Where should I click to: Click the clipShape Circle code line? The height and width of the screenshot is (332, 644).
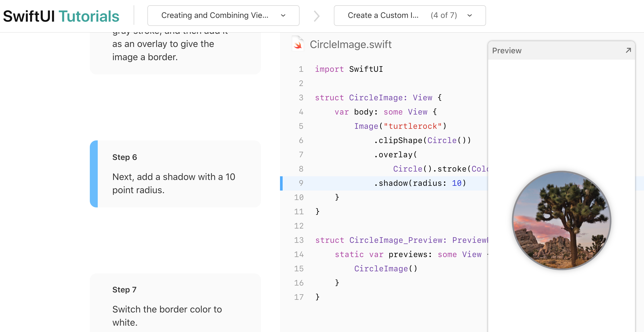(423, 140)
